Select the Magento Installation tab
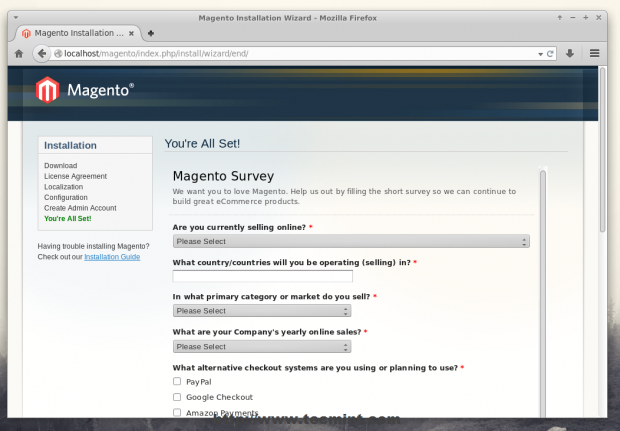Image resolution: width=620 pixels, height=431 pixels. [x=78, y=33]
